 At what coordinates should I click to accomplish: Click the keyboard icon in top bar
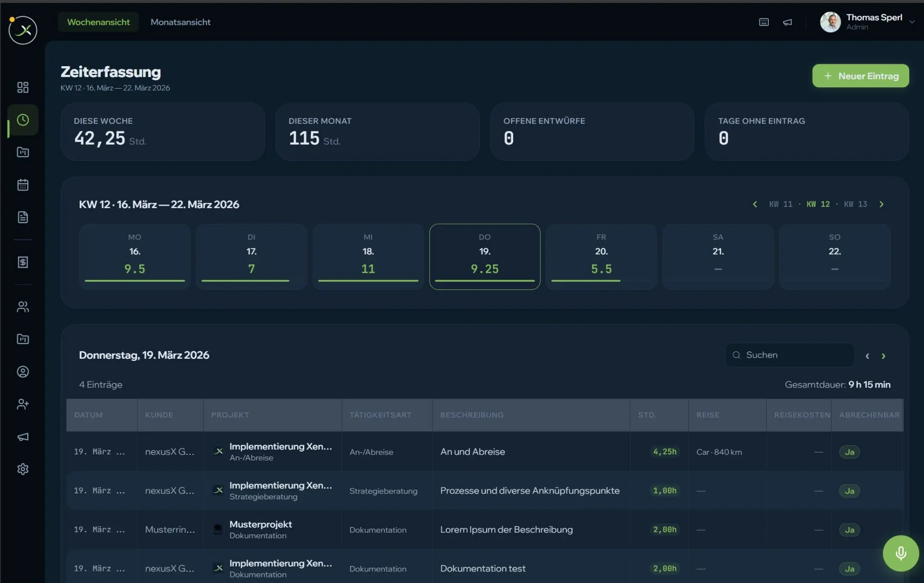[x=764, y=22]
